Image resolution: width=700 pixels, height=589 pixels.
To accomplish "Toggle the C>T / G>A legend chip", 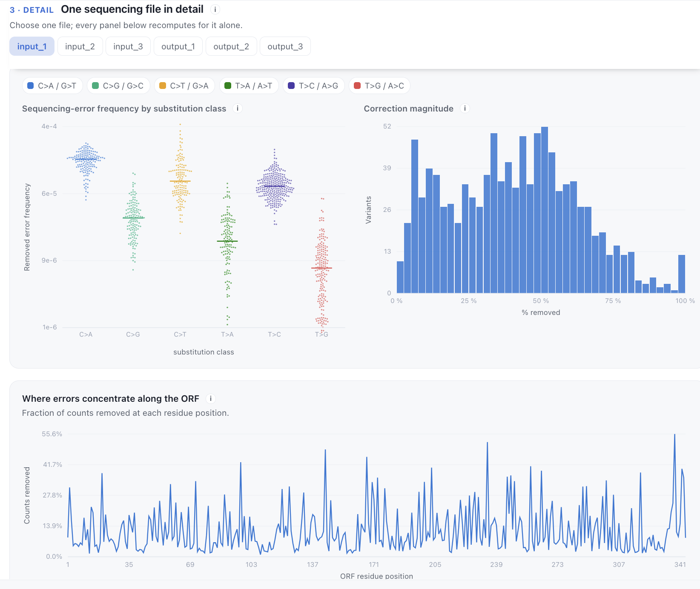I will click(x=184, y=86).
